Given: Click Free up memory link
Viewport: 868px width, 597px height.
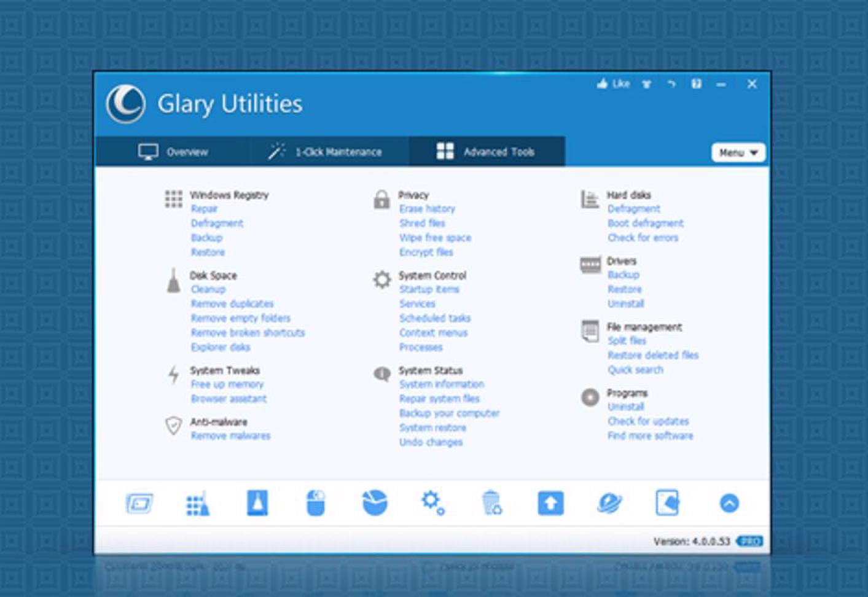Looking at the screenshot, I should coord(227,384).
